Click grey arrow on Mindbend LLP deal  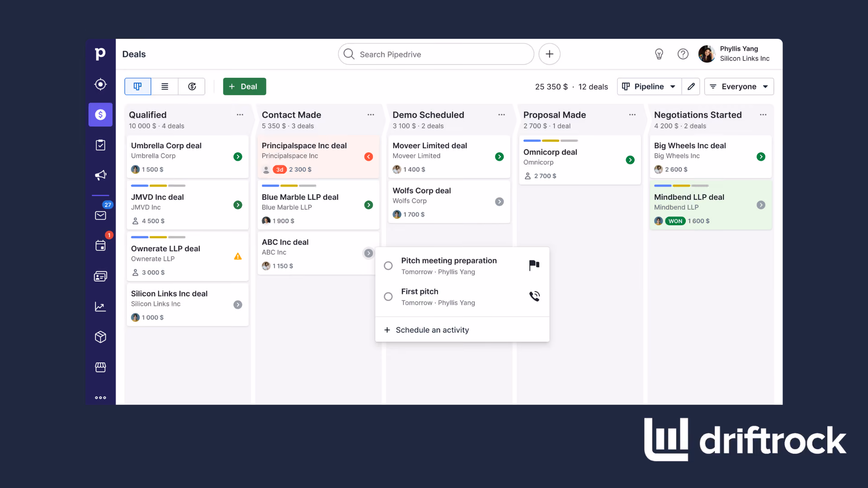pyautogui.click(x=761, y=205)
